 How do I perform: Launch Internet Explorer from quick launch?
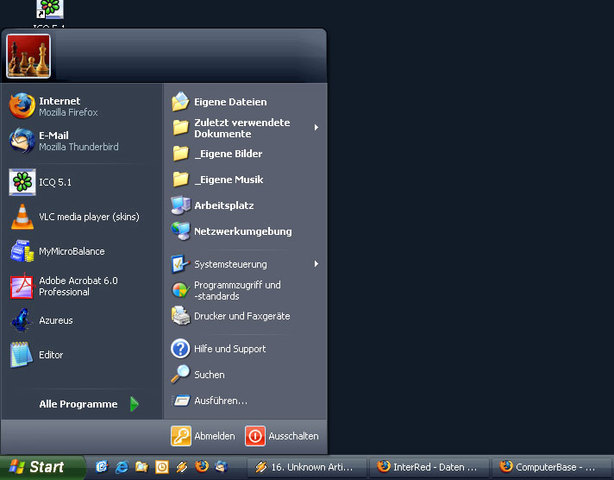(122, 467)
